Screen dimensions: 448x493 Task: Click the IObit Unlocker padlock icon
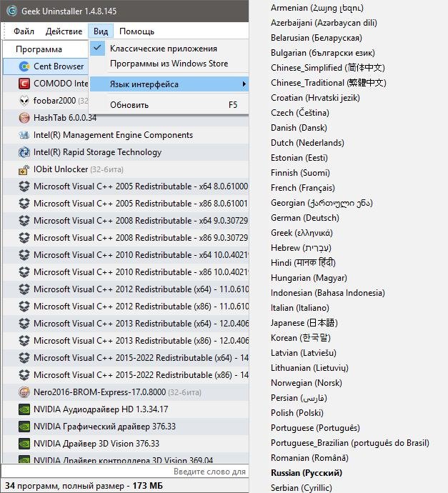(x=24, y=169)
